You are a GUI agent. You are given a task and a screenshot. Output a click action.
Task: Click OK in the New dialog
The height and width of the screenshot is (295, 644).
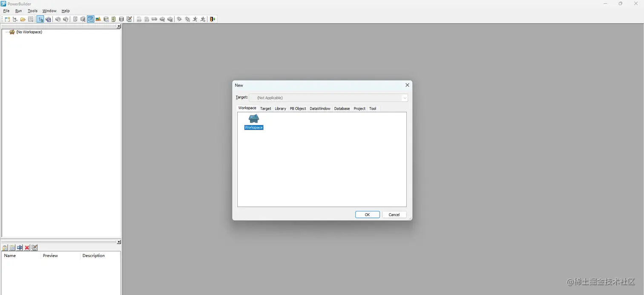tap(368, 214)
